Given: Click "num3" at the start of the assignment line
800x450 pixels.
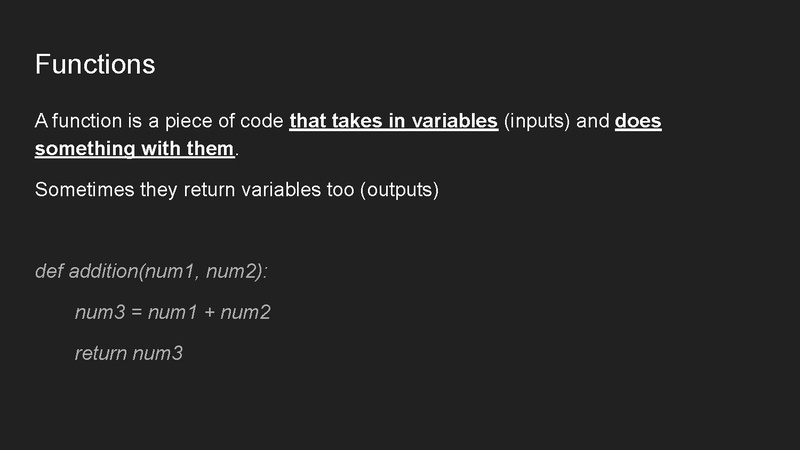Looking at the screenshot, I should coord(98,312).
